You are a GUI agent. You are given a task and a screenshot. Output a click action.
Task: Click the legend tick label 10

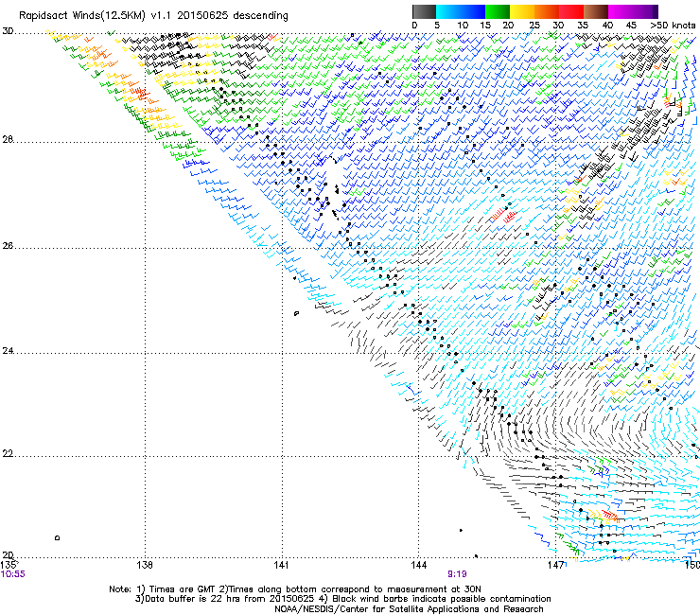(x=463, y=26)
